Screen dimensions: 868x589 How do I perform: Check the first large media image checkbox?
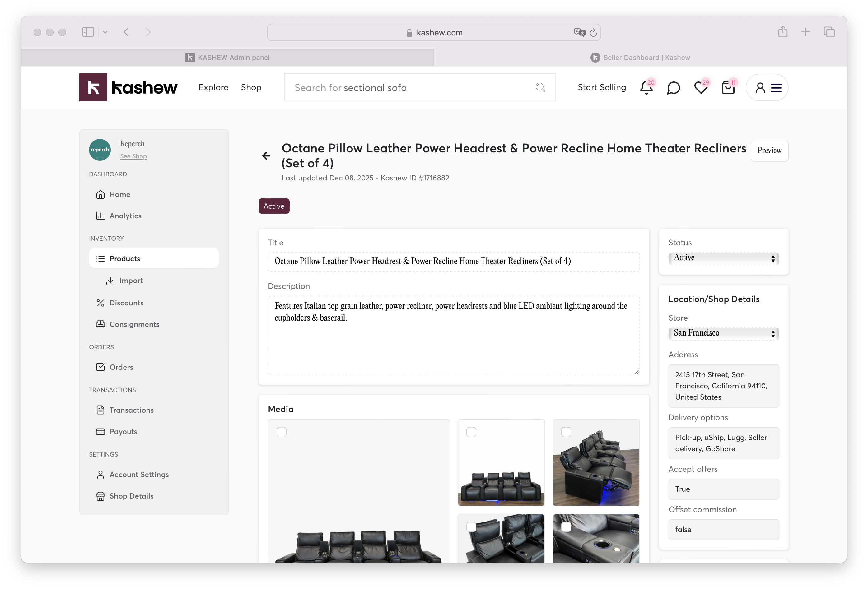(282, 432)
